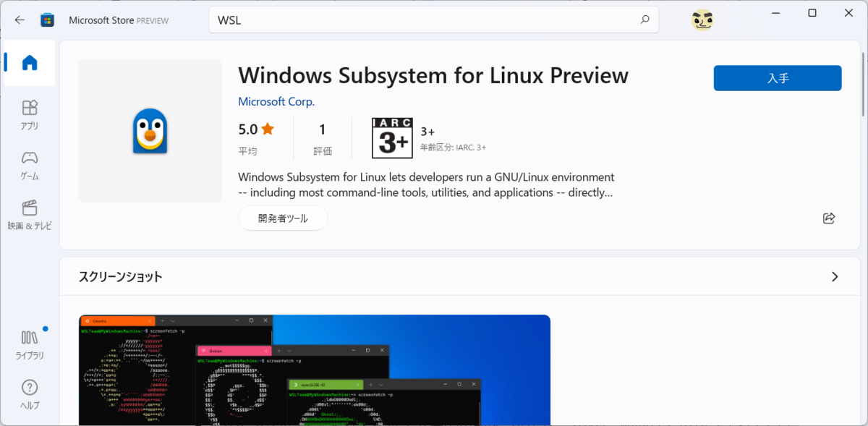
Task: Click the スクリーンショット heading
Action: pyautogui.click(x=121, y=276)
